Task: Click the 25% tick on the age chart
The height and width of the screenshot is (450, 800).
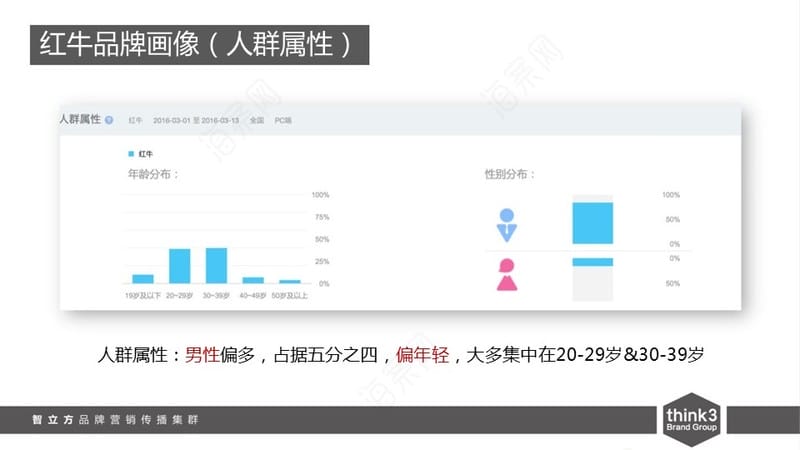Action: click(x=322, y=261)
